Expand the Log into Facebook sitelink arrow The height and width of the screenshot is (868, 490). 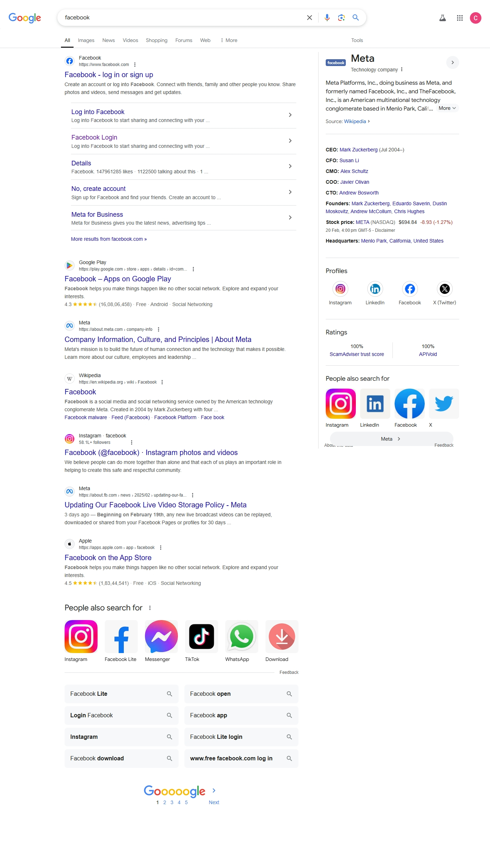tap(290, 115)
